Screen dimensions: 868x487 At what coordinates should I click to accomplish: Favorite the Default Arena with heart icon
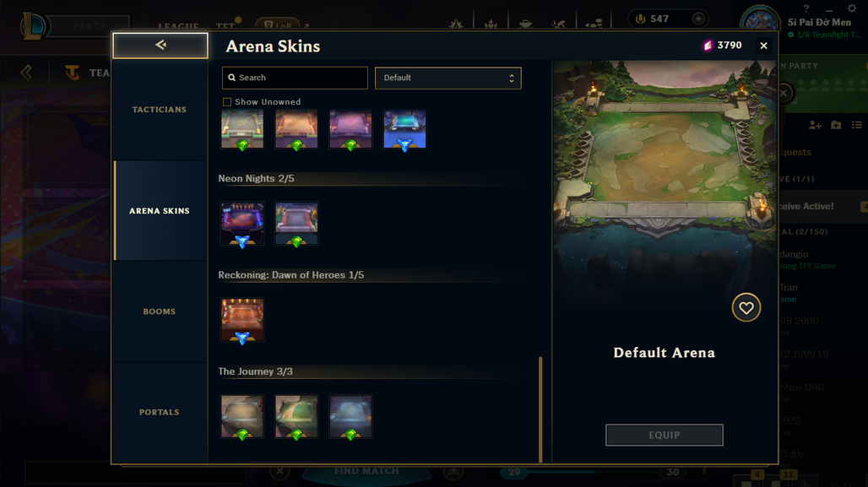[746, 308]
